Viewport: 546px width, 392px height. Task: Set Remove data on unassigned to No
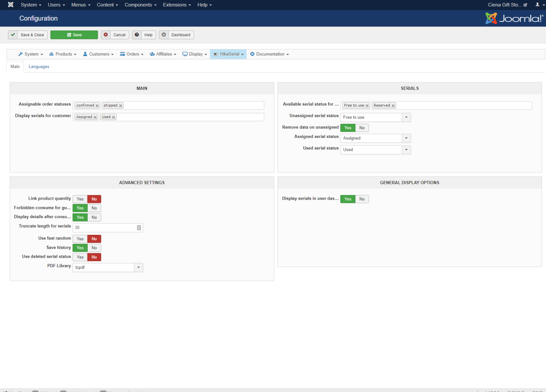click(x=362, y=128)
